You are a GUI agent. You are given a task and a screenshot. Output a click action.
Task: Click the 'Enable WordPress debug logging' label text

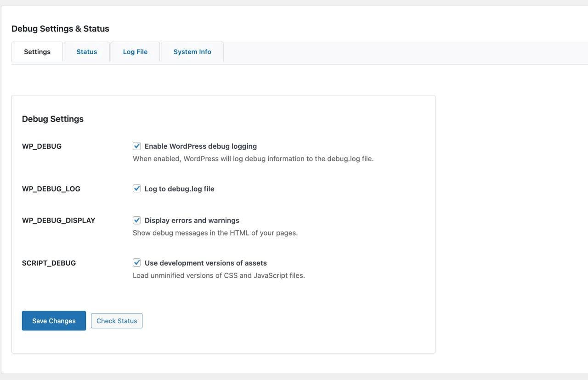(201, 146)
